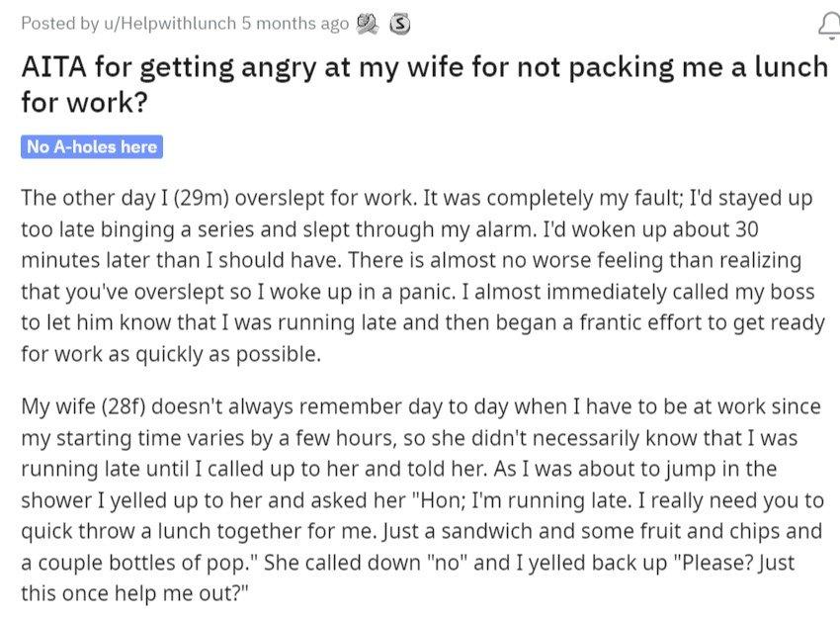This screenshot has height=620, width=840.
Task: Click the Silver award coin icon
Action: (x=399, y=24)
